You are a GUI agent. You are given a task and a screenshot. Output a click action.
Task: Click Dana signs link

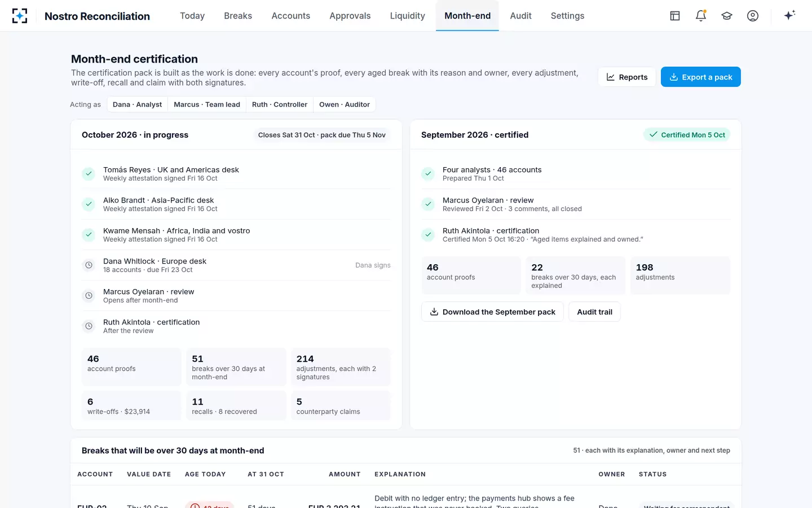(373, 265)
